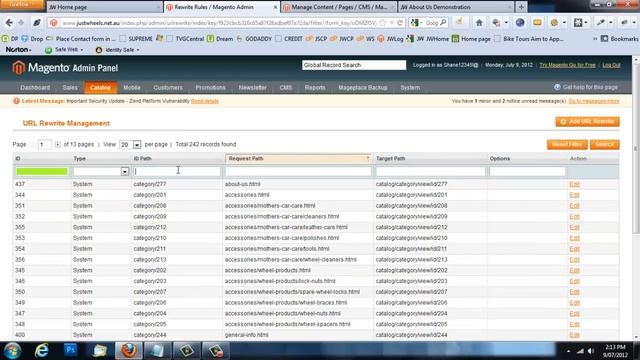Switch to Manage Content Pages CMS tab
This screenshot has width=640, height=360.
[x=339, y=7]
